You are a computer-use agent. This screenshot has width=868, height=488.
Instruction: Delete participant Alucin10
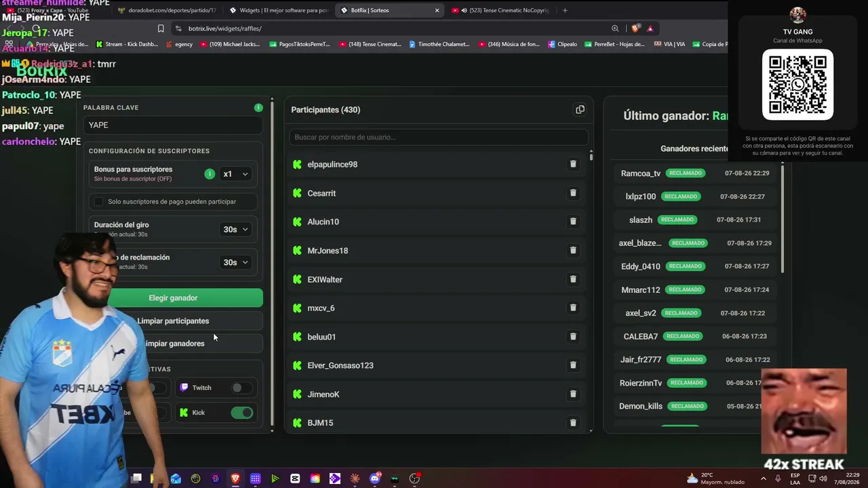573,222
